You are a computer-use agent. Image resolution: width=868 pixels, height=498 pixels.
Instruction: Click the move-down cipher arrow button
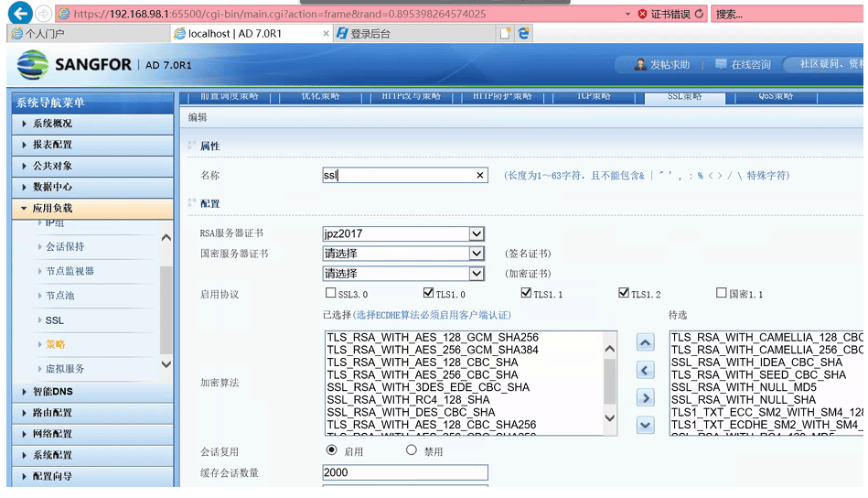click(646, 425)
